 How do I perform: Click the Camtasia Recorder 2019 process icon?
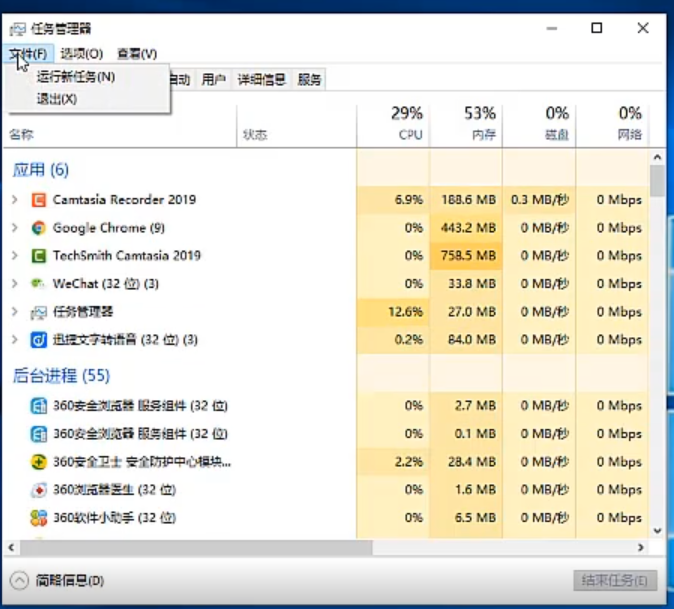(x=38, y=200)
